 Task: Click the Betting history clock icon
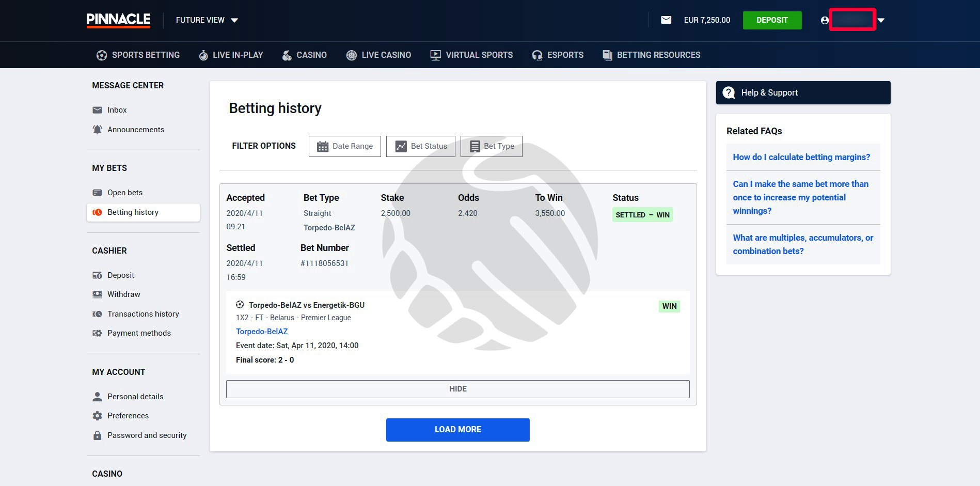pyautogui.click(x=97, y=212)
